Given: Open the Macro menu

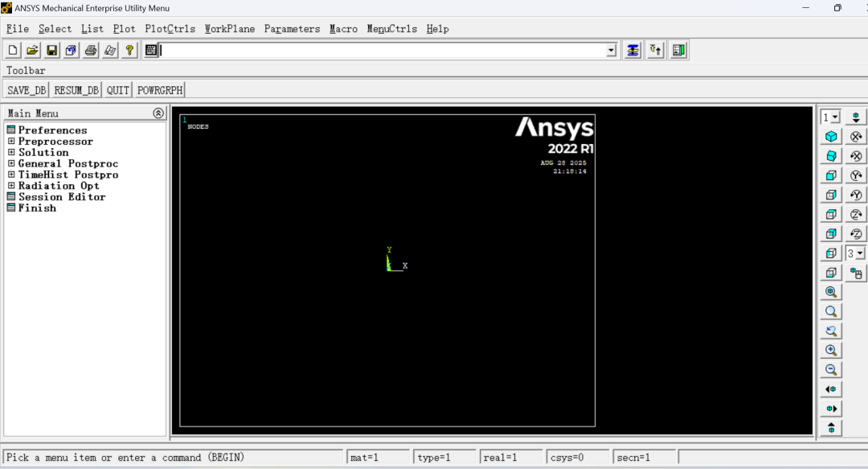Looking at the screenshot, I should [x=343, y=29].
